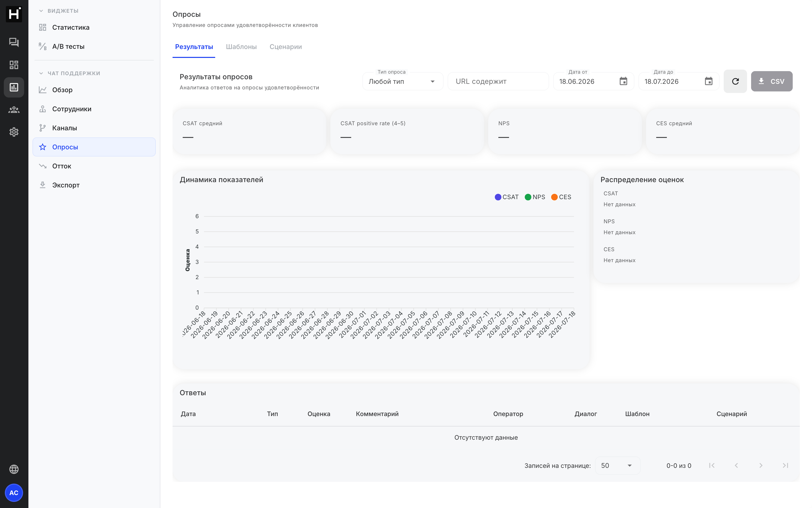
Task: Click the Отсутствуют данные message
Action: [x=486, y=437]
